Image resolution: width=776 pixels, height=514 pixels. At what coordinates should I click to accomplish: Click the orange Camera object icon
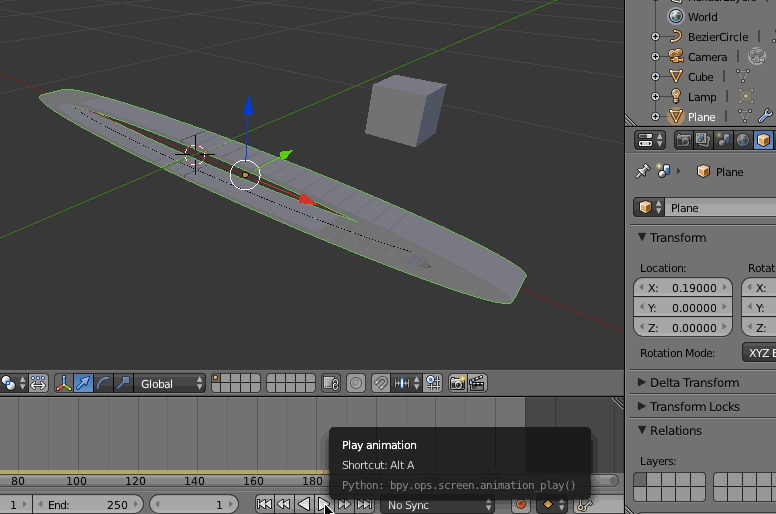[x=676, y=56]
